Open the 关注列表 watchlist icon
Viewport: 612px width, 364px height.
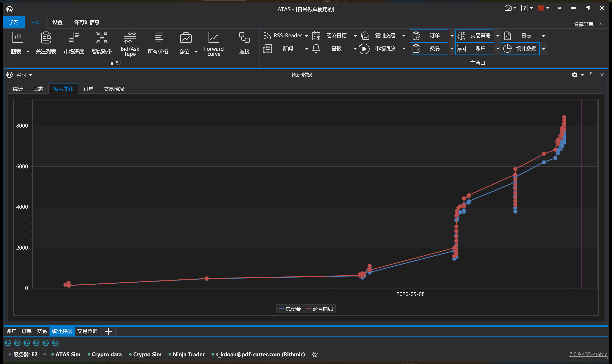pyautogui.click(x=46, y=38)
